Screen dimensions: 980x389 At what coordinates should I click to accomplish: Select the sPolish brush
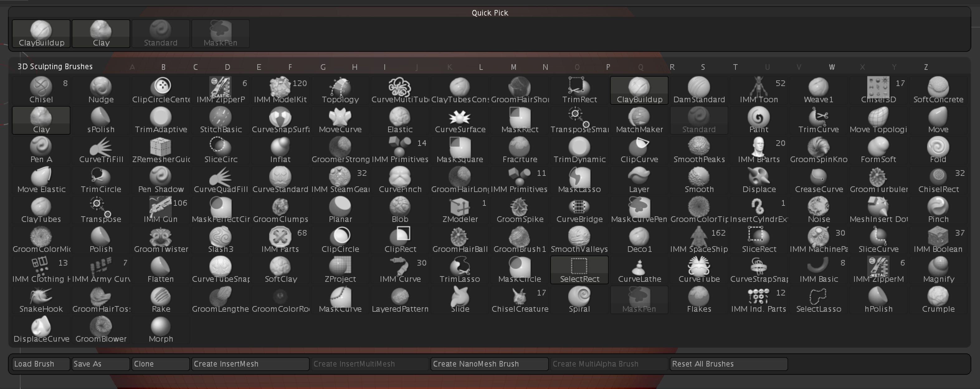pos(101,120)
